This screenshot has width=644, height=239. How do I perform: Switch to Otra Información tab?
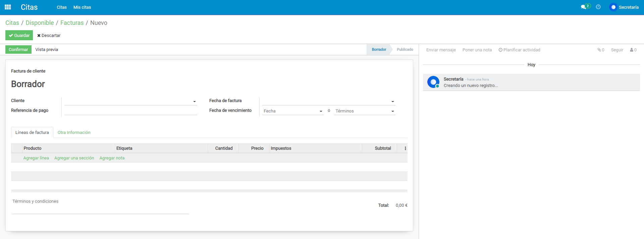(x=74, y=133)
